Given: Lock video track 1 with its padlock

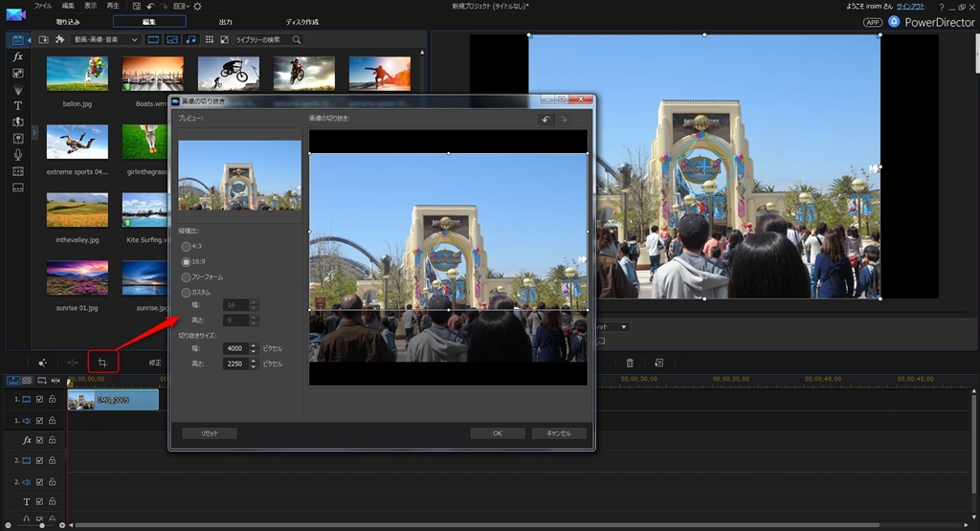Looking at the screenshot, I should 53,399.
